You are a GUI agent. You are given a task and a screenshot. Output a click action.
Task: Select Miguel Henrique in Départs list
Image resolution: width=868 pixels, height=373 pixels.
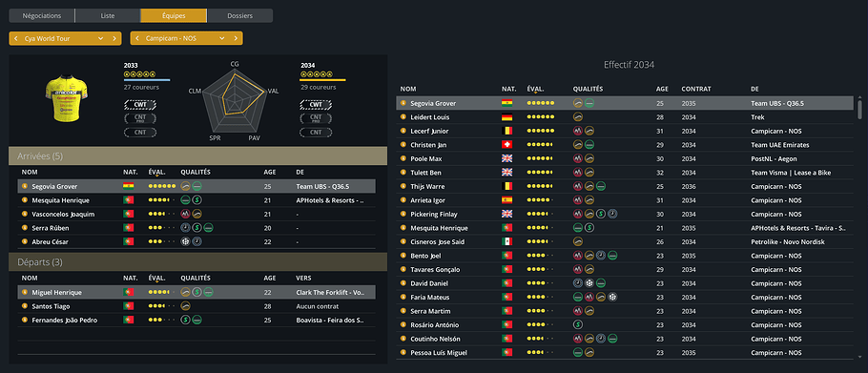pyautogui.click(x=196, y=292)
